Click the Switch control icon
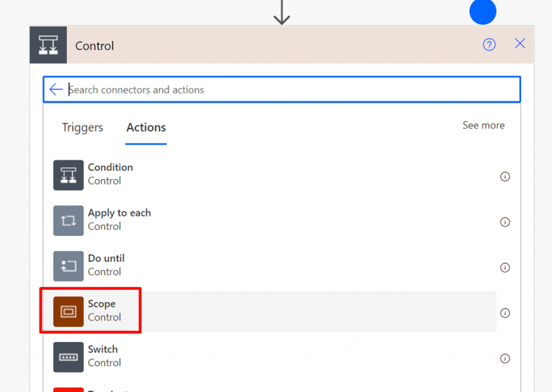The image size is (552, 392). click(x=68, y=357)
